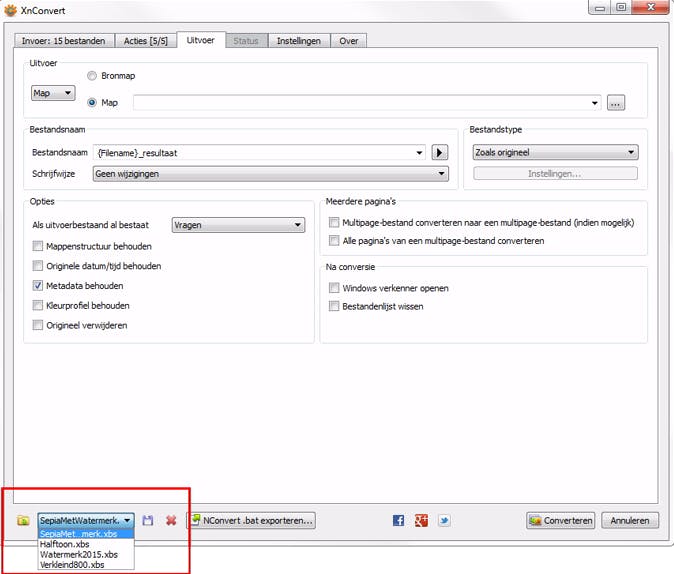The image size is (674, 574).
Task: Choose Halftoon.xbs from script list
Action: pyautogui.click(x=86, y=544)
